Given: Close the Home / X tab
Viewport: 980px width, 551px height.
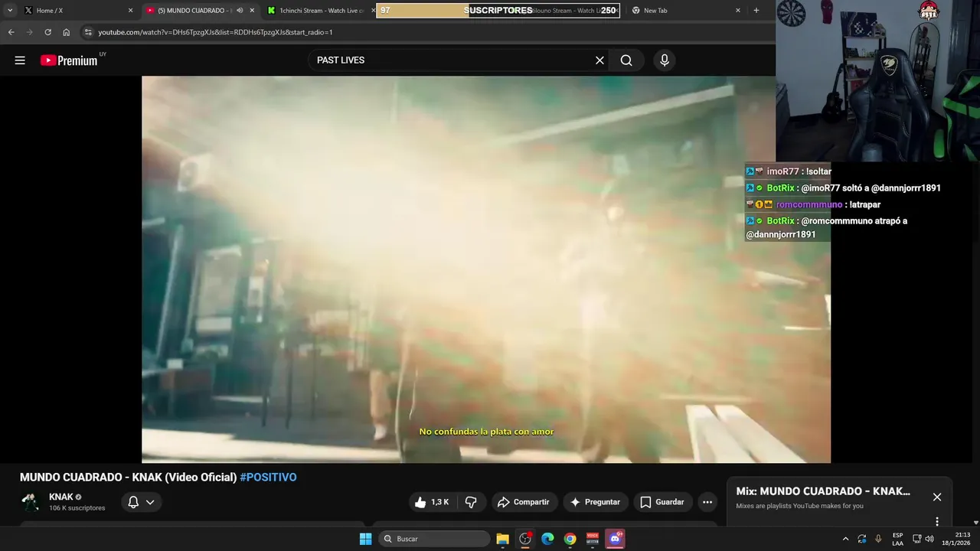Looking at the screenshot, I should (130, 11).
